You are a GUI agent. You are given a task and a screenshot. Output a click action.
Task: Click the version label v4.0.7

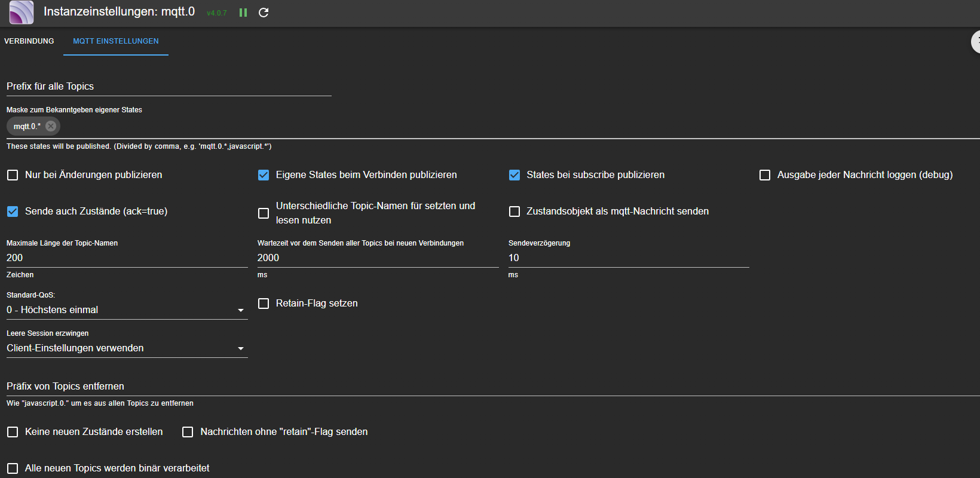click(x=216, y=13)
